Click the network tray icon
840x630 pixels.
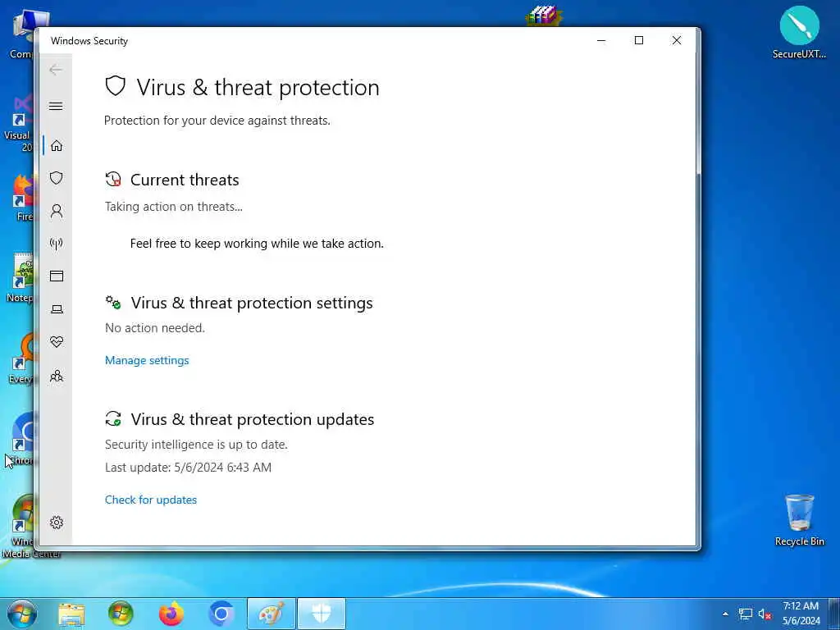tap(745, 614)
